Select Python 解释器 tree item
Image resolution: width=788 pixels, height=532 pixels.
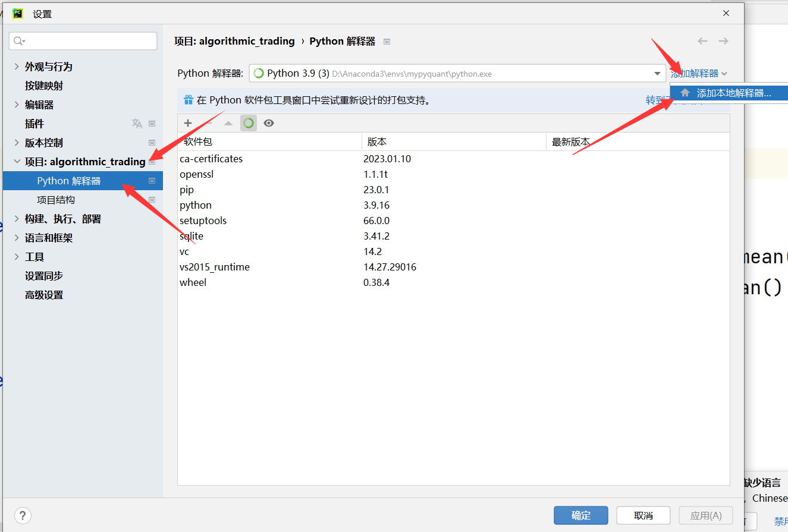pyautogui.click(x=83, y=181)
